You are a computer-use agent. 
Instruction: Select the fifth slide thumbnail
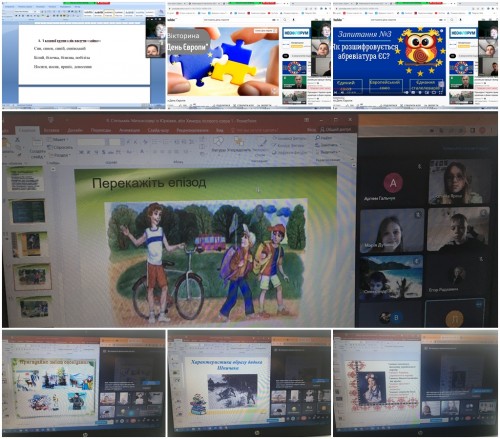tap(35, 308)
